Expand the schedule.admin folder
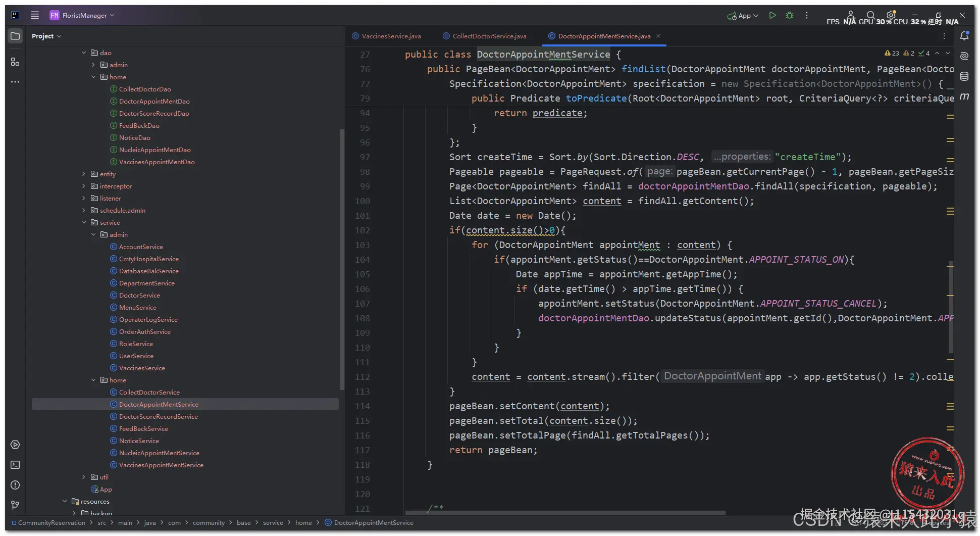The image size is (980, 536). (x=84, y=210)
